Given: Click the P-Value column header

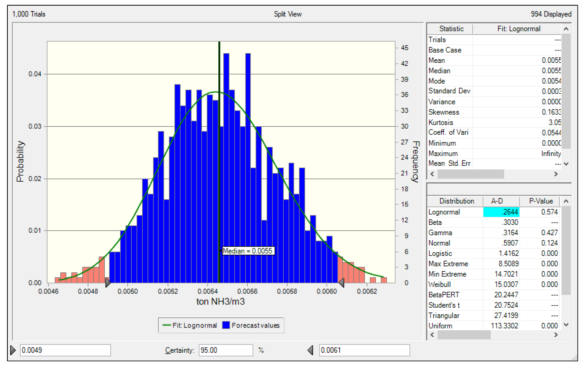Looking at the screenshot, I should (541, 201).
